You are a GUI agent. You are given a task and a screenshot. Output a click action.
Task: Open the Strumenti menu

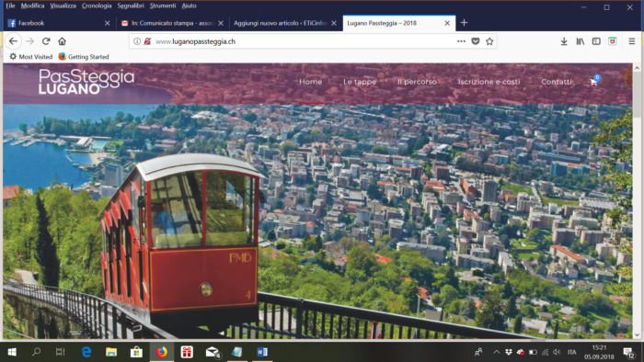point(163,6)
